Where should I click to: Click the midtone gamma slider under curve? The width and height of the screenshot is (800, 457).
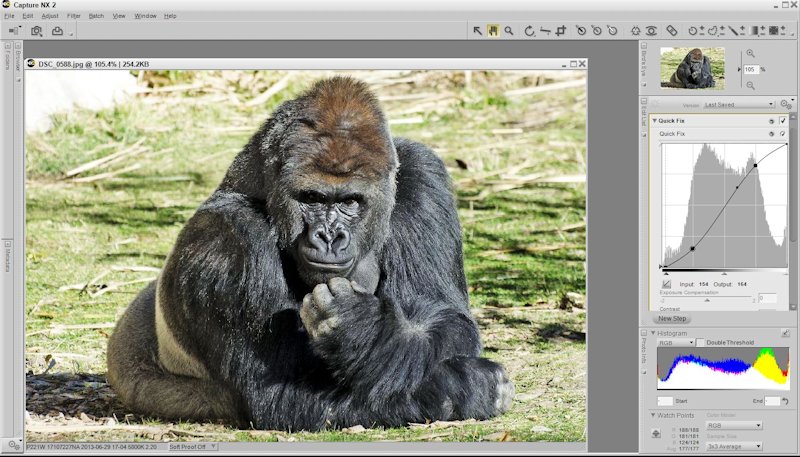(724, 274)
